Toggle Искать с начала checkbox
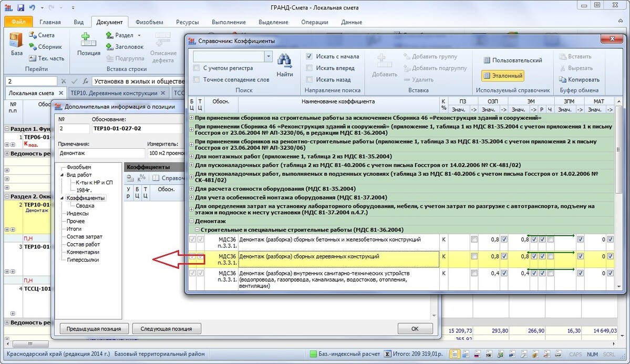Viewport: 630px width, 364px height. pos(309,56)
